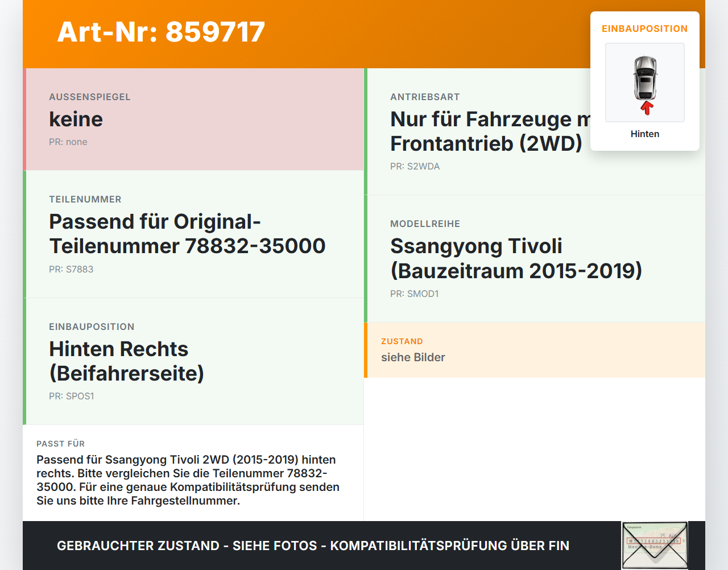Click the PR: none code

click(68, 142)
